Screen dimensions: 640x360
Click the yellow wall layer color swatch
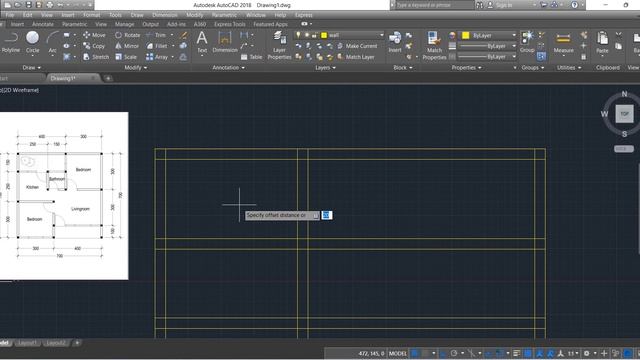[x=324, y=35]
